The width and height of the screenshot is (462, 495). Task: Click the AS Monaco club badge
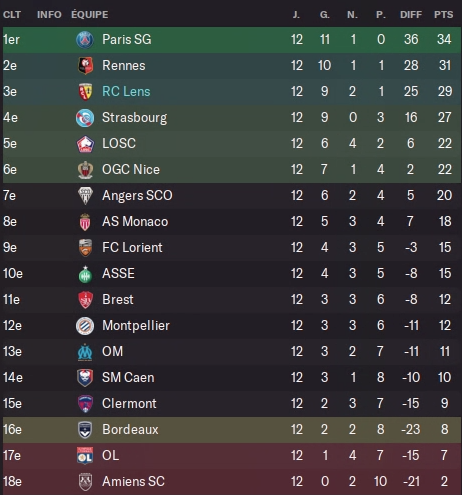[85, 222]
